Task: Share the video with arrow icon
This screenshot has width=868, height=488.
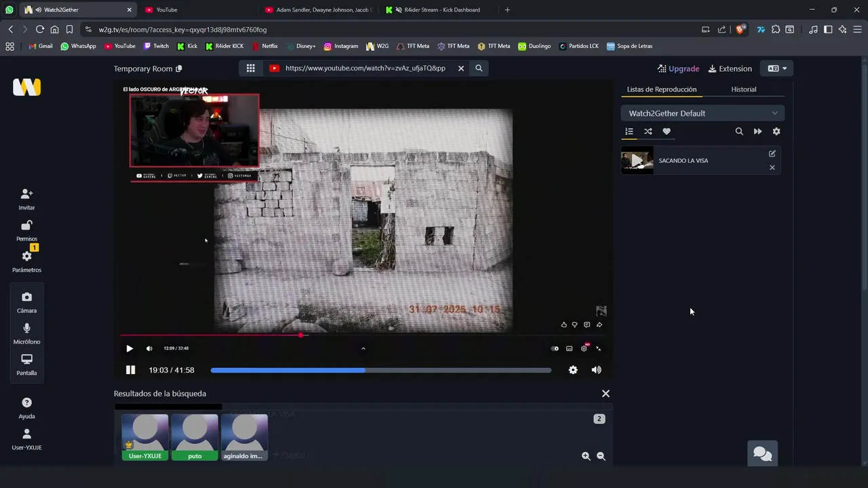Action: 599,325
